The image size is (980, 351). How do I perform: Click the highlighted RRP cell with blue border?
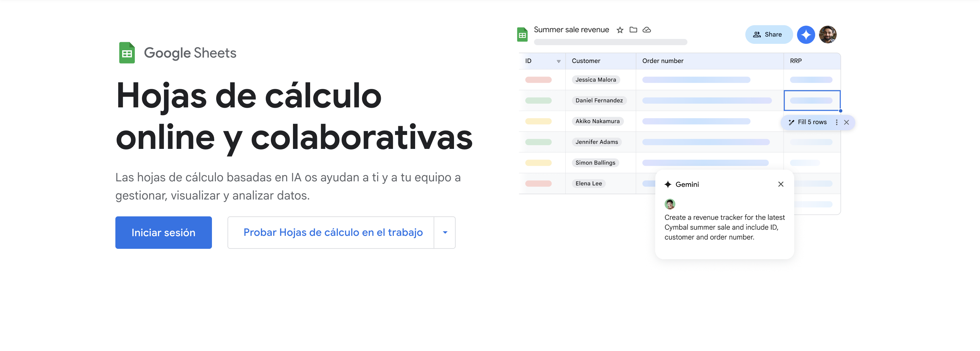coord(811,101)
